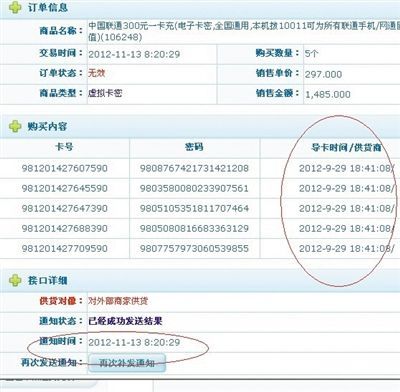The height and width of the screenshot is (392, 400).
Task: Click password 9805105351811707464
Action: point(194,208)
